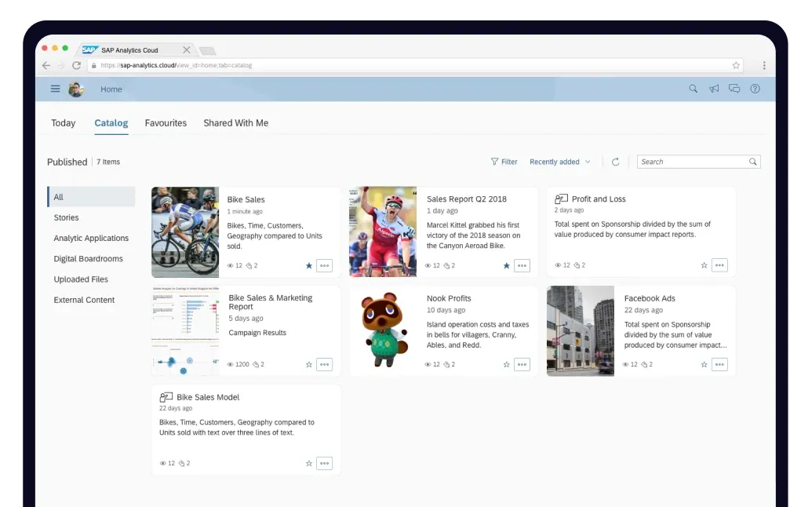Open the discussions chat icon

coord(734,89)
